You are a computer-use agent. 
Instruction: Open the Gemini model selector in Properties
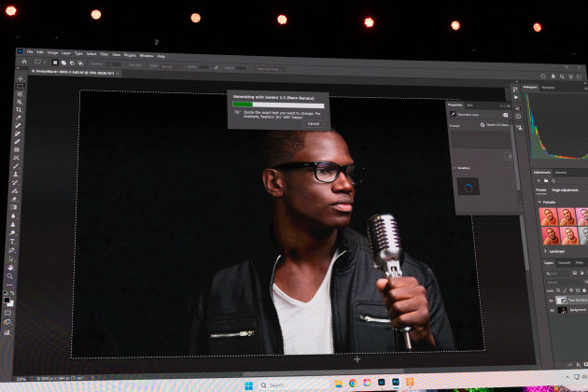(x=495, y=124)
